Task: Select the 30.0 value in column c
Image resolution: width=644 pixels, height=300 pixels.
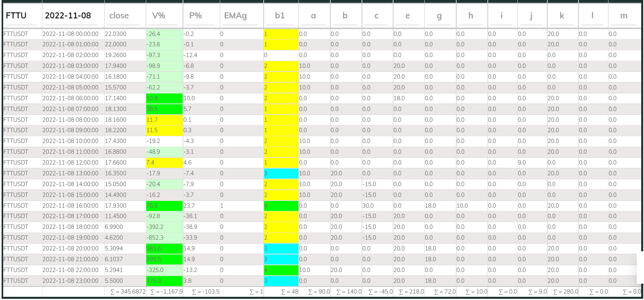Action: click(x=368, y=206)
